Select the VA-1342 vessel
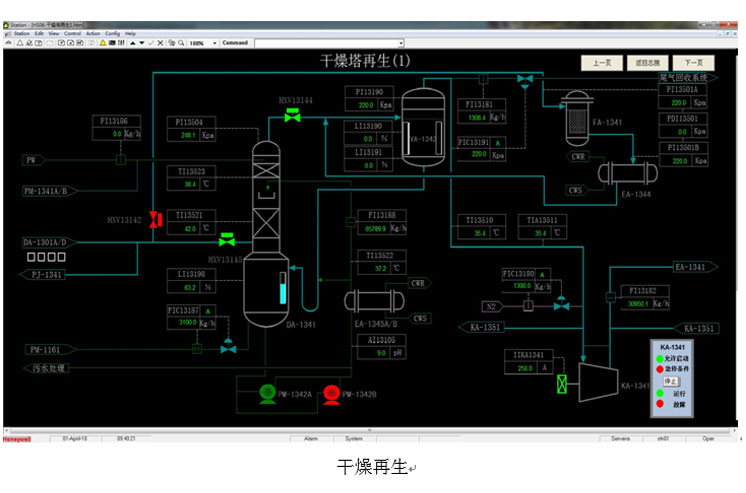Viewport: 746px width, 493px height. click(x=423, y=127)
